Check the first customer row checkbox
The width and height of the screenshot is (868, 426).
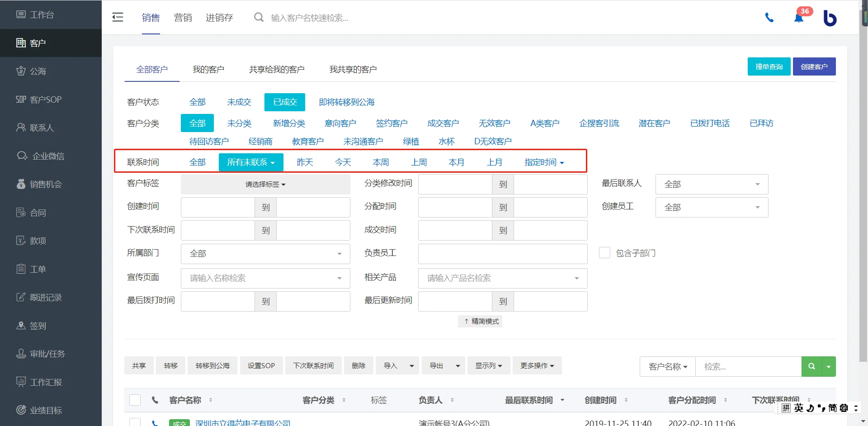pos(135,422)
